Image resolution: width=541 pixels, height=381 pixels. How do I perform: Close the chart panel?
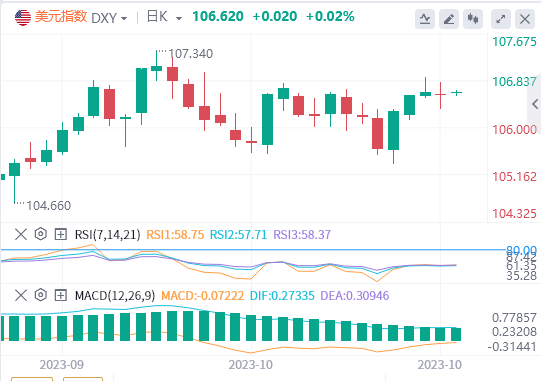coord(525,19)
